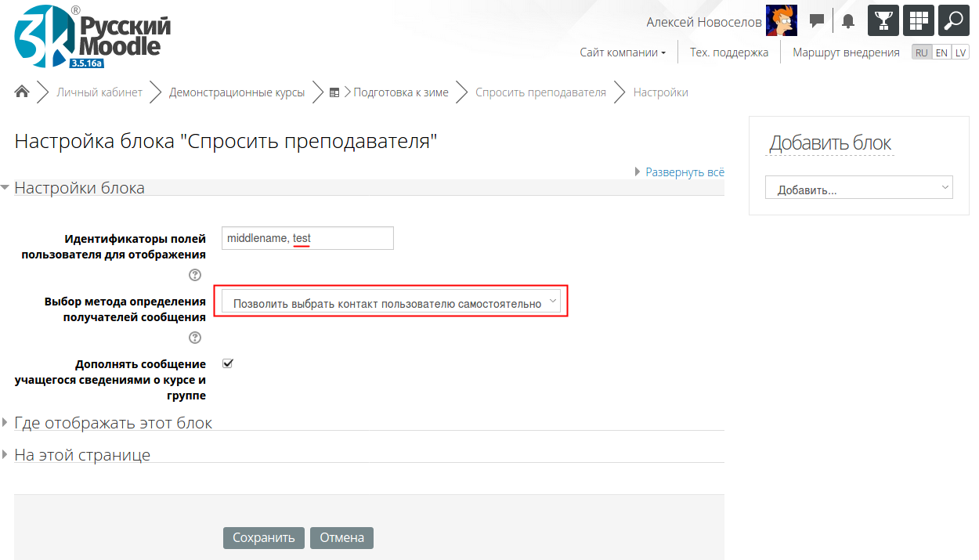Click the "Сохранить" button

263,537
